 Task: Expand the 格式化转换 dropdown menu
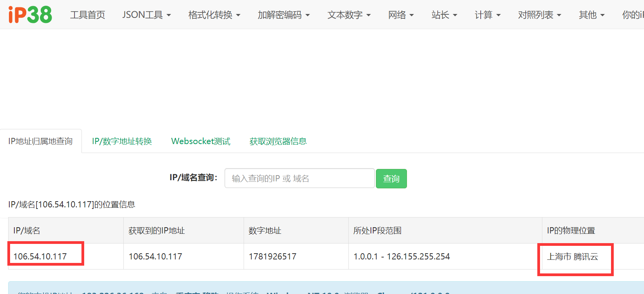click(215, 15)
